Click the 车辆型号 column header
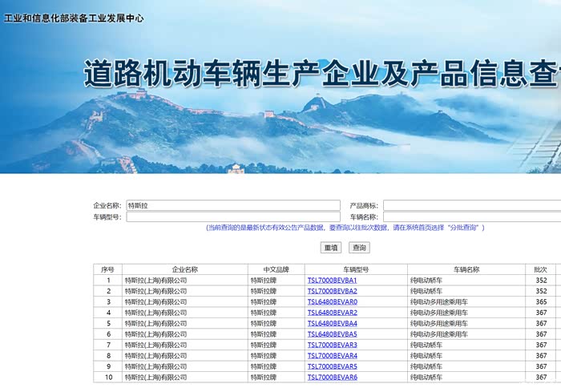Screen dimensions: 561x392 click(x=356, y=269)
